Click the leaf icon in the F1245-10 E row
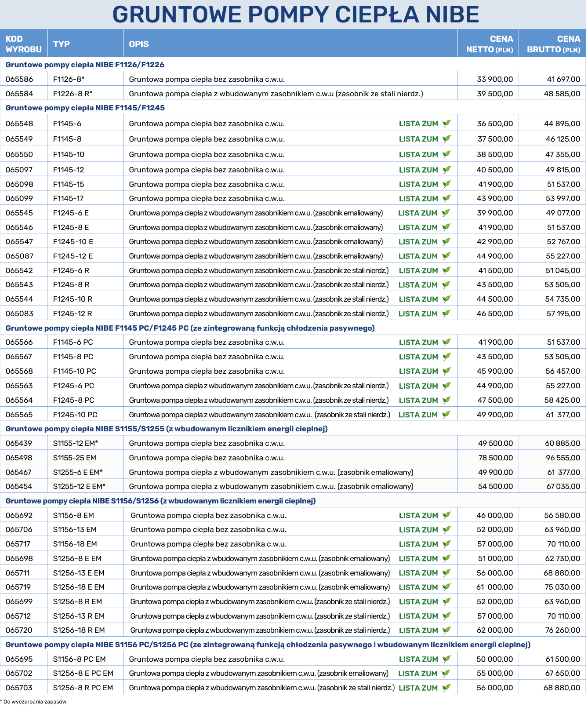The image size is (588, 707). tap(446, 241)
